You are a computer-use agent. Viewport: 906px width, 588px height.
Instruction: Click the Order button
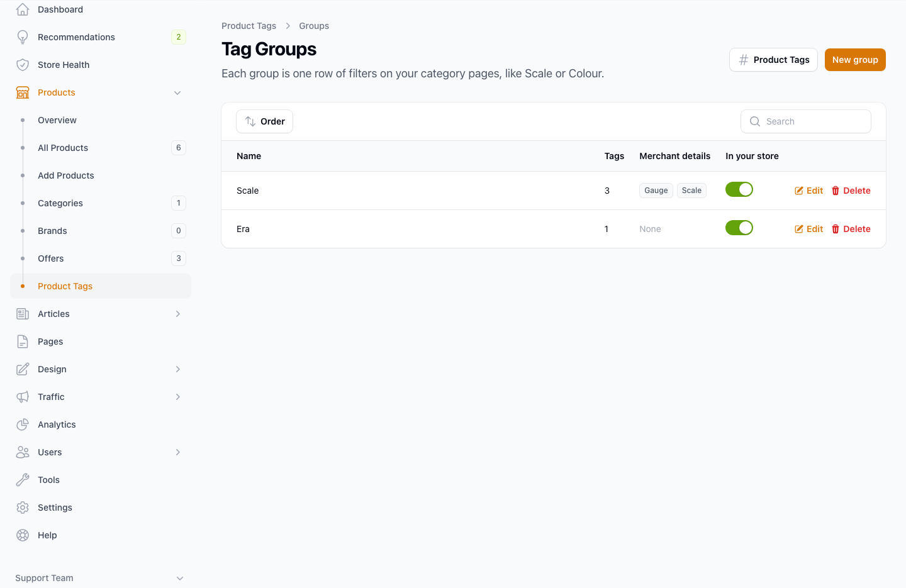click(x=264, y=121)
